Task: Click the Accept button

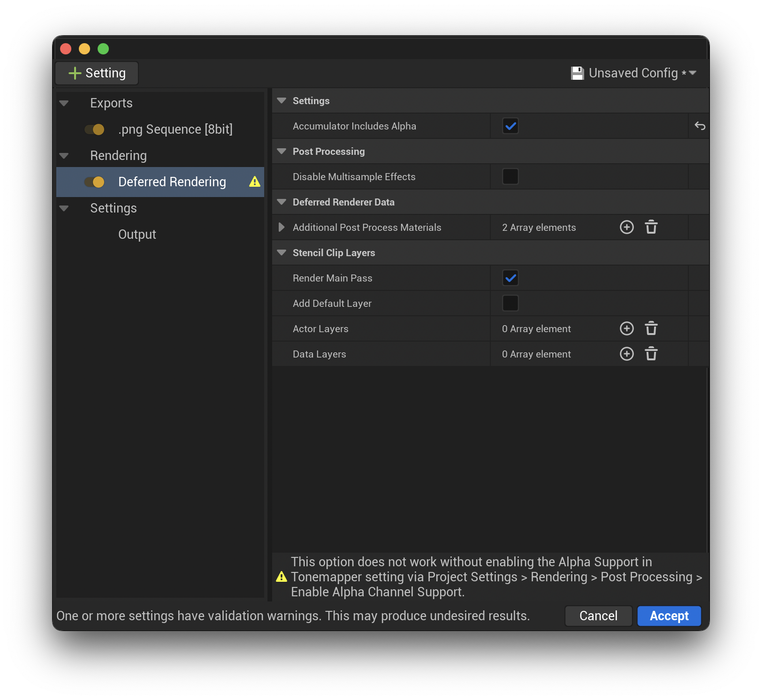Action: click(x=669, y=616)
